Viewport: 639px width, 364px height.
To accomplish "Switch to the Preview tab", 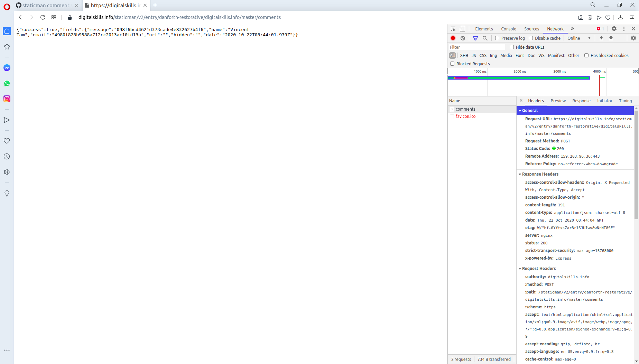I will click(558, 101).
